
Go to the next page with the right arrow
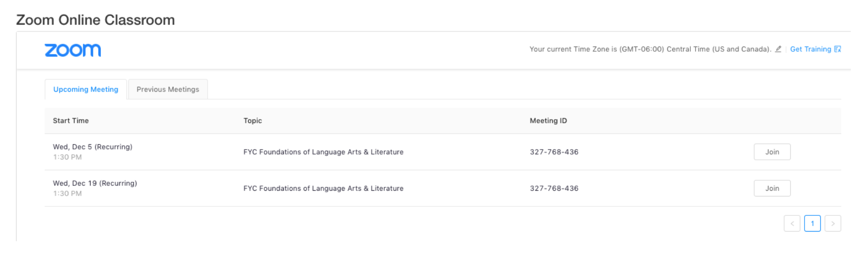point(832,223)
